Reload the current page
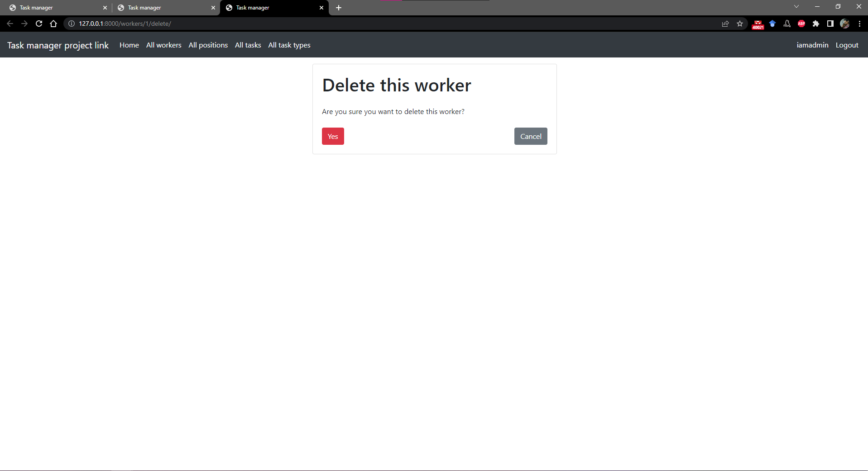The width and height of the screenshot is (868, 471). (39, 24)
